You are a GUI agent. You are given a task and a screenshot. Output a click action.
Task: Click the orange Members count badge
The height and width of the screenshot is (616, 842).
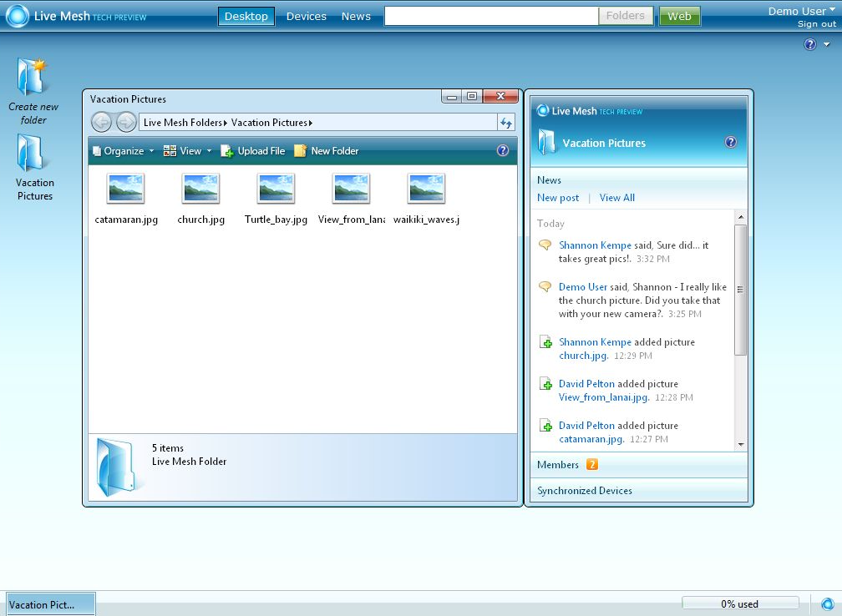pyautogui.click(x=591, y=464)
